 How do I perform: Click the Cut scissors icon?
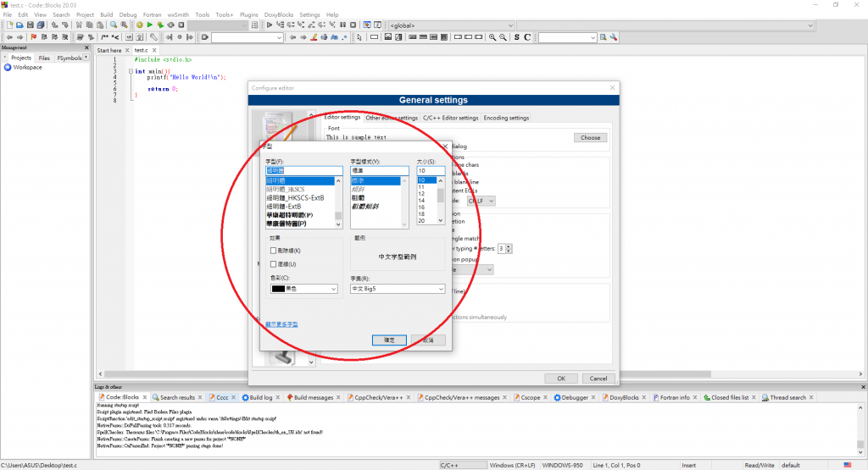tap(79, 25)
